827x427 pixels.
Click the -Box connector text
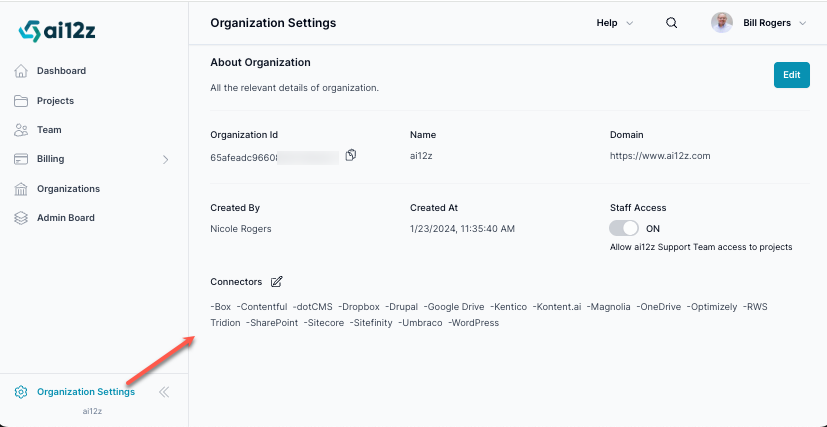[220, 307]
